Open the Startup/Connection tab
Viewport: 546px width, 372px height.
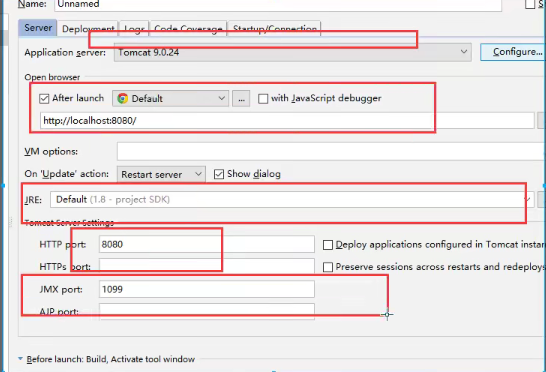pyautogui.click(x=274, y=29)
